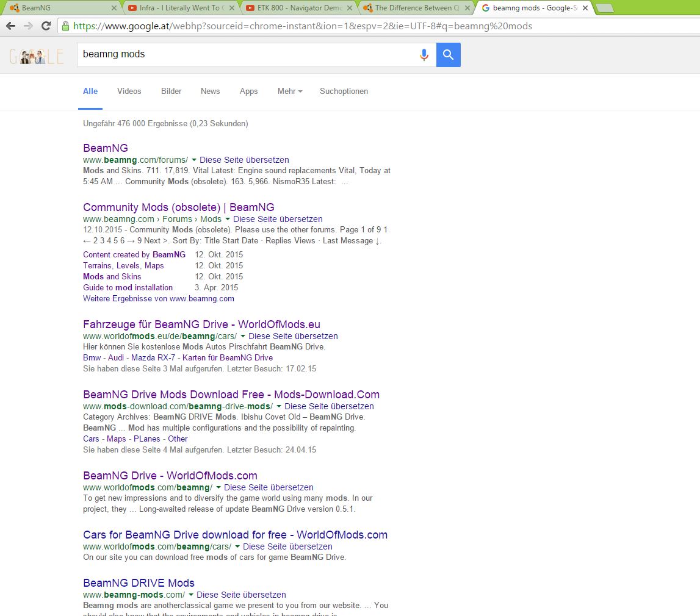Expand arrow next to beamng-mods.com URL
The image size is (700, 616).
click(x=191, y=595)
